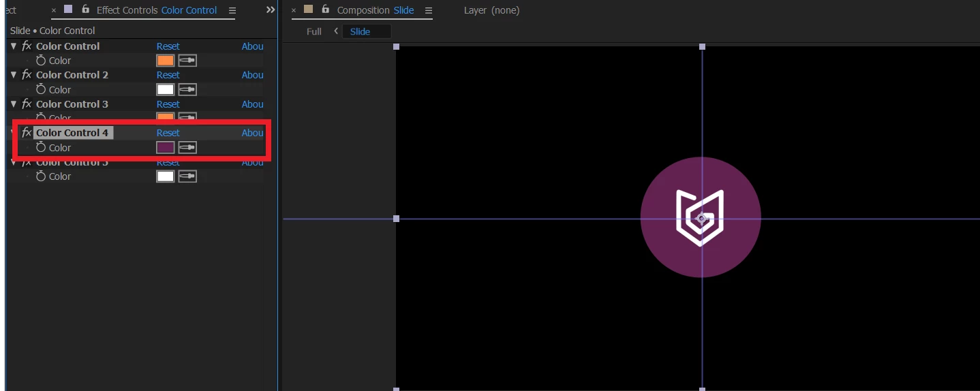Pick the eyedropper for Color Control 5
The height and width of the screenshot is (391, 980).
point(187,176)
